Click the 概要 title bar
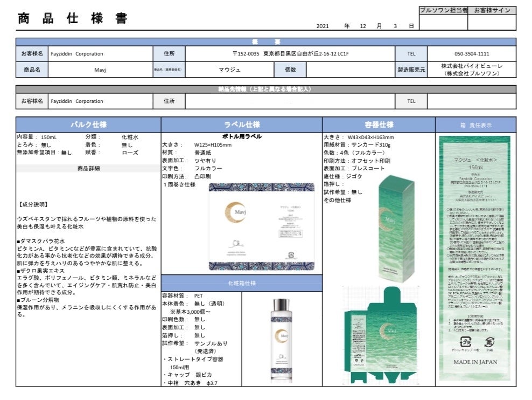532x400 pixels. (265, 42)
